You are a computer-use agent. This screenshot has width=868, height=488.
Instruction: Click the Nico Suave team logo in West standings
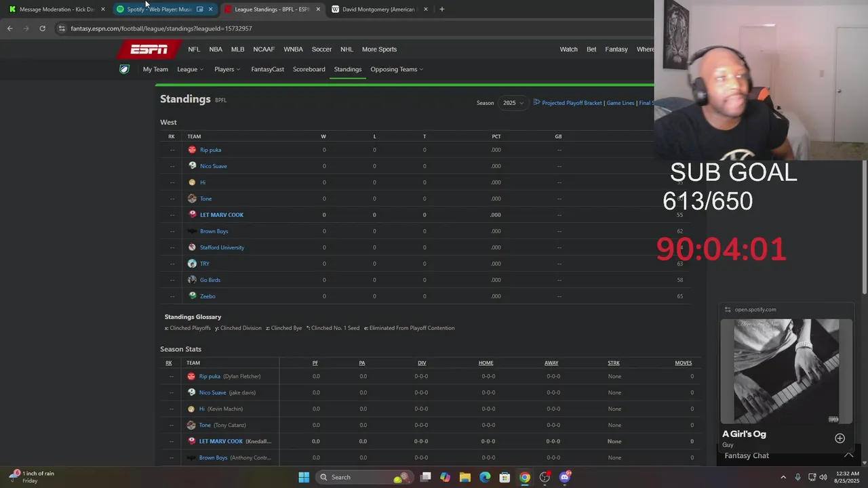pos(192,166)
